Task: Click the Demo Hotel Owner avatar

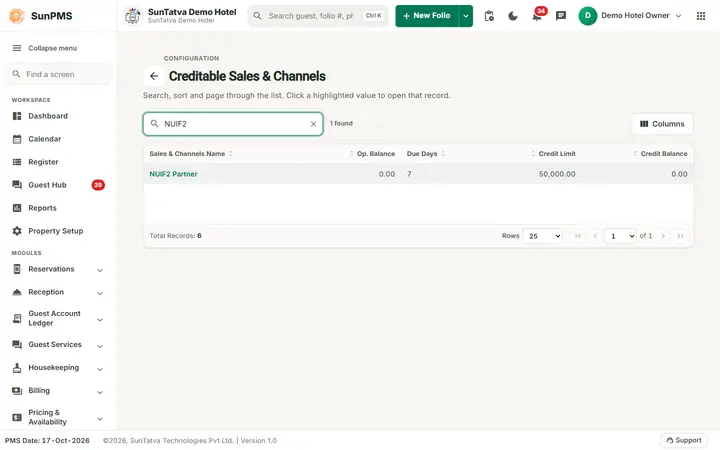Action: click(x=588, y=16)
